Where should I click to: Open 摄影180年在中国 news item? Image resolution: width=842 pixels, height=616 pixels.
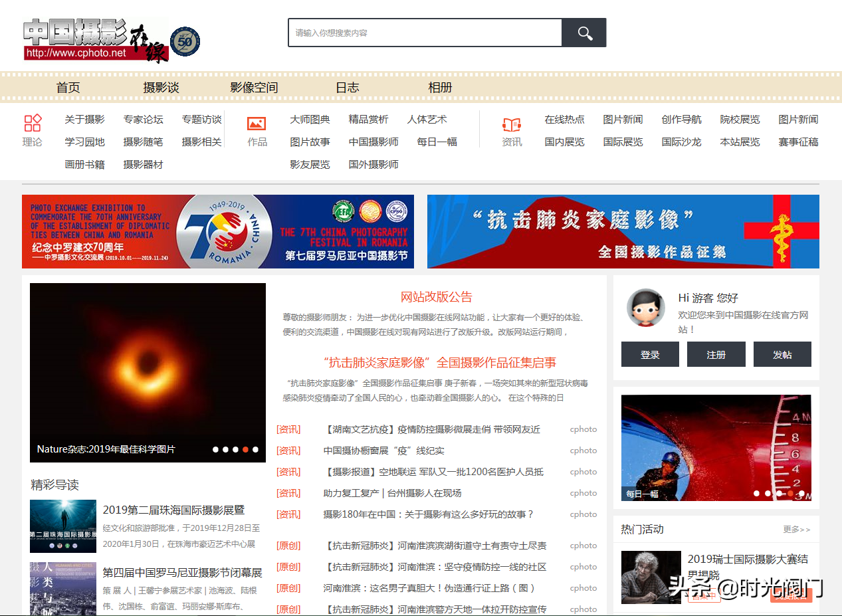[x=429, y=514]
